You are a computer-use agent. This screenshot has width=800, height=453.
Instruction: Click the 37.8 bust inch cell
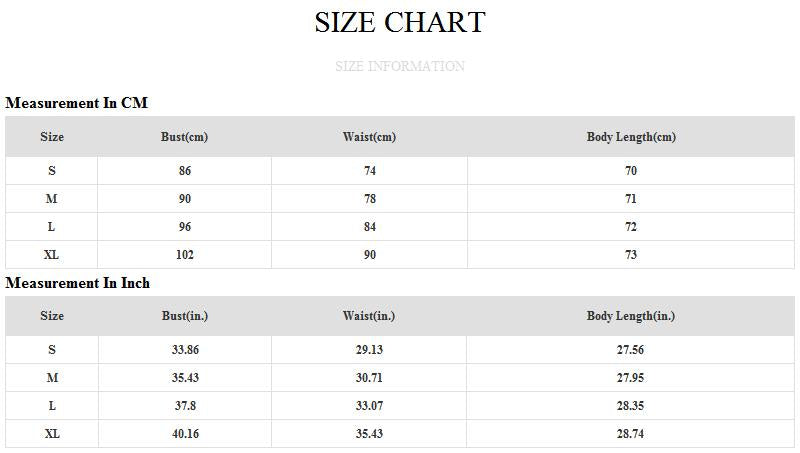click(184, 406)
